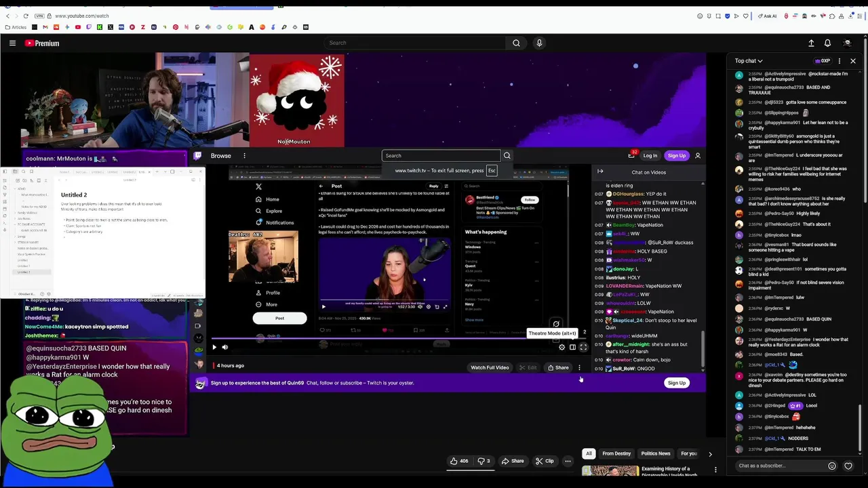
Task: Click the 0XP channel points badge
Action: pyautogui.click(x=821, y=61)
